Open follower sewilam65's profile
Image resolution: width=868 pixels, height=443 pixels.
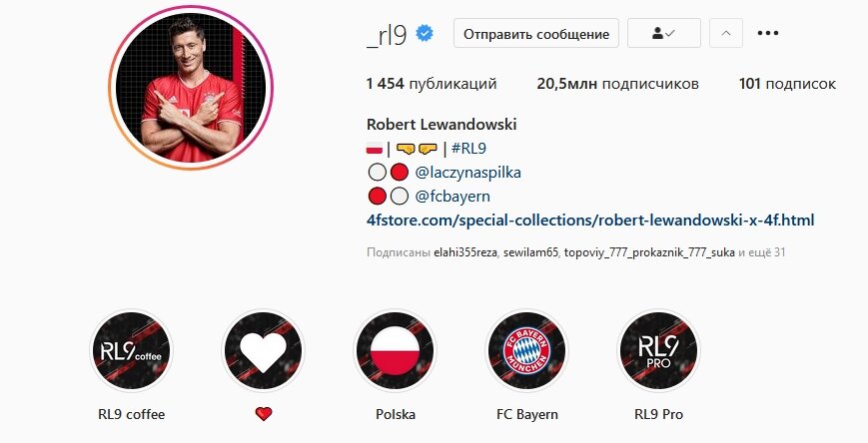coord(530,252)
